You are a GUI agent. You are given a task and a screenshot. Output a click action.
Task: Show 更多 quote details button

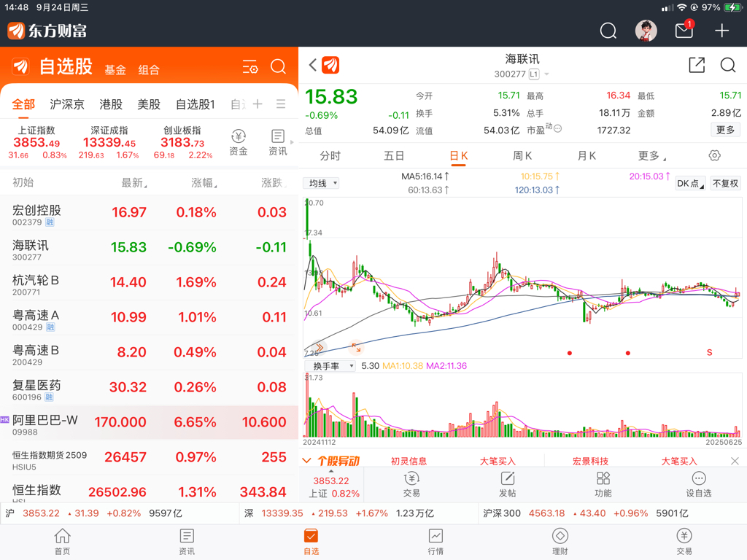pos(726,130)
